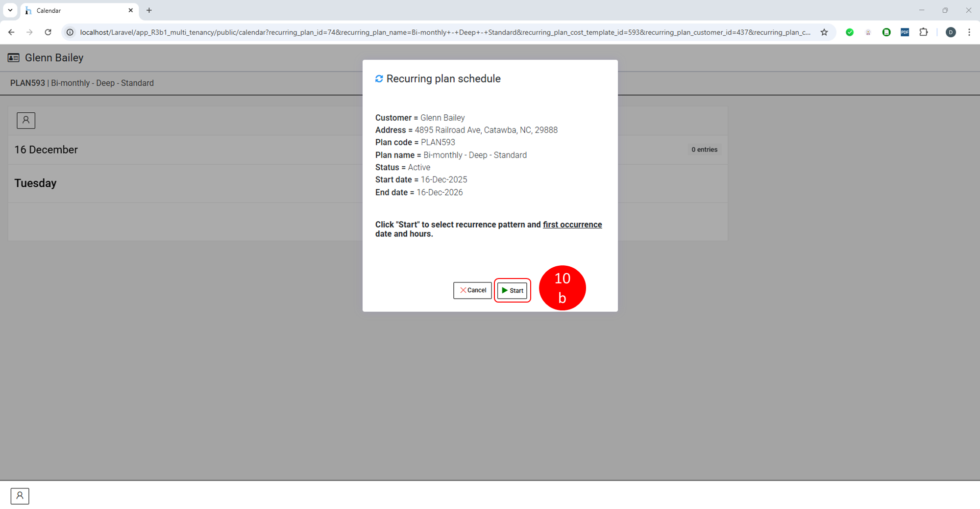Open Chrome profile avatar D
Viewport: 980px width, 509px height.
pos(951,32)
